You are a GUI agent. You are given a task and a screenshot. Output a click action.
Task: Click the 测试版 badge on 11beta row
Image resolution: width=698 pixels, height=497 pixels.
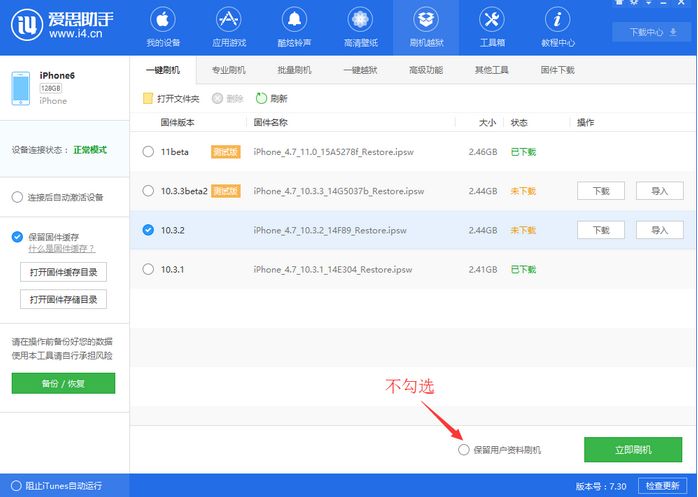226,152
